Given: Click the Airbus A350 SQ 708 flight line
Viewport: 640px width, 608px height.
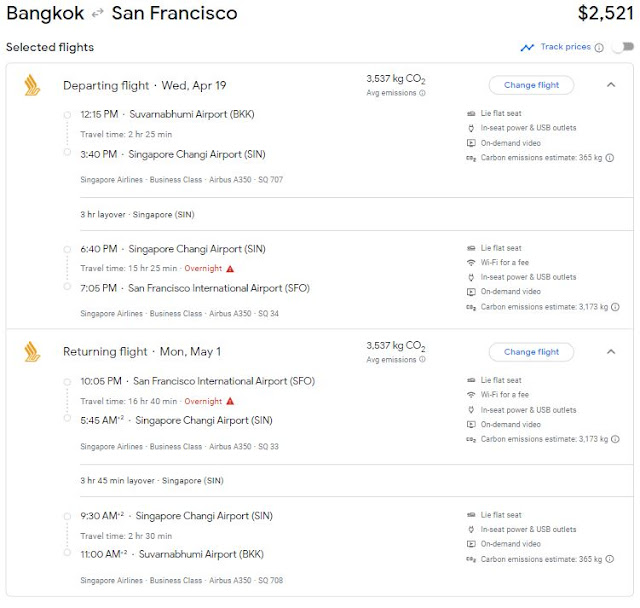Looking at the screenshot, I should click(x=181, y=580).
